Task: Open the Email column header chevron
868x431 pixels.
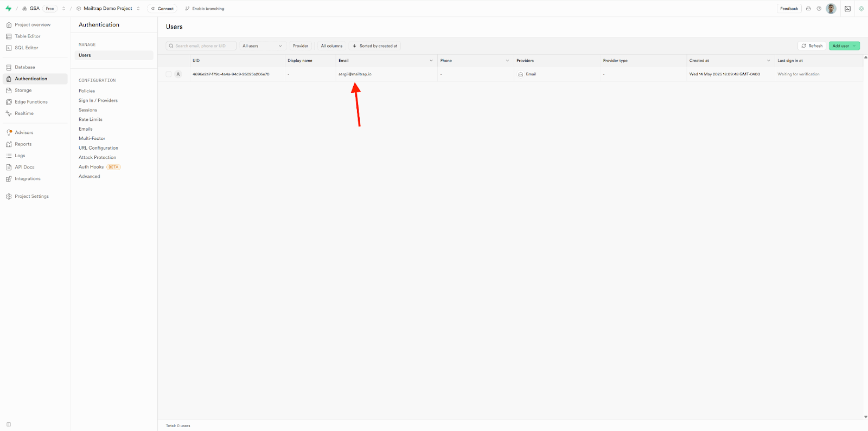Action: pyautogui.click(x=431, y=61)
